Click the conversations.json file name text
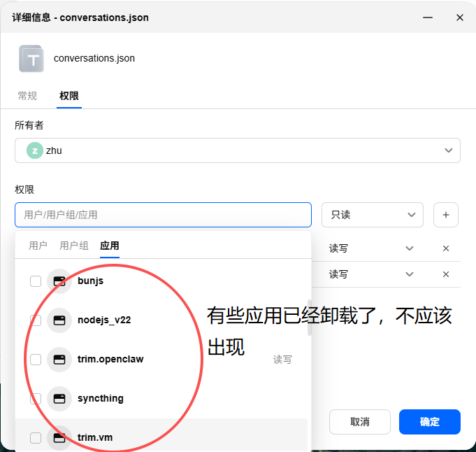Image resolution: width=476 pixels, height=452 pixels. 94,58
